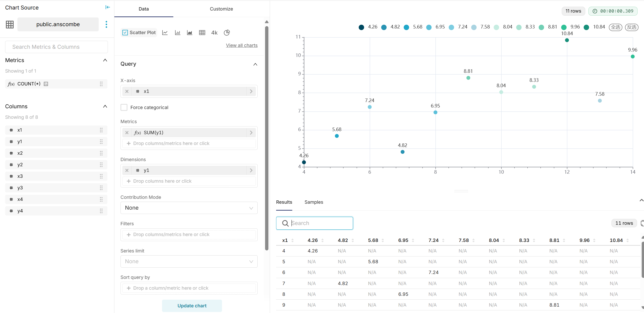Viewport: 644px width, 313px height.
Task: Switch to the Samples tab
Action: click(x=314, y=202)
